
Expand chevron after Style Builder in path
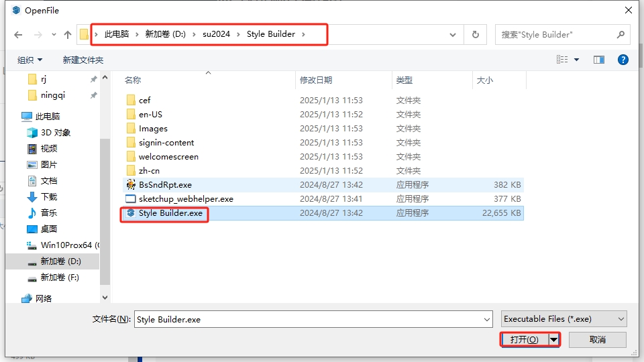tap(303, 34)
